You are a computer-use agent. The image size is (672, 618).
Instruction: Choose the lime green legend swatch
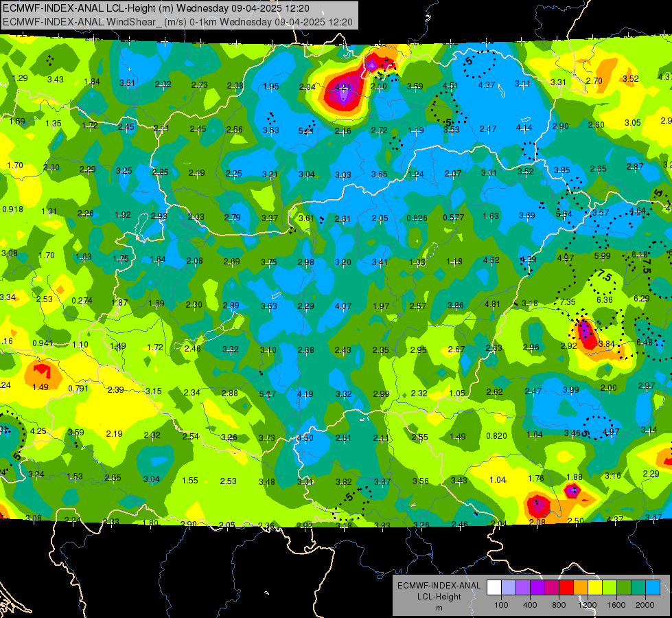click(610, 587)
